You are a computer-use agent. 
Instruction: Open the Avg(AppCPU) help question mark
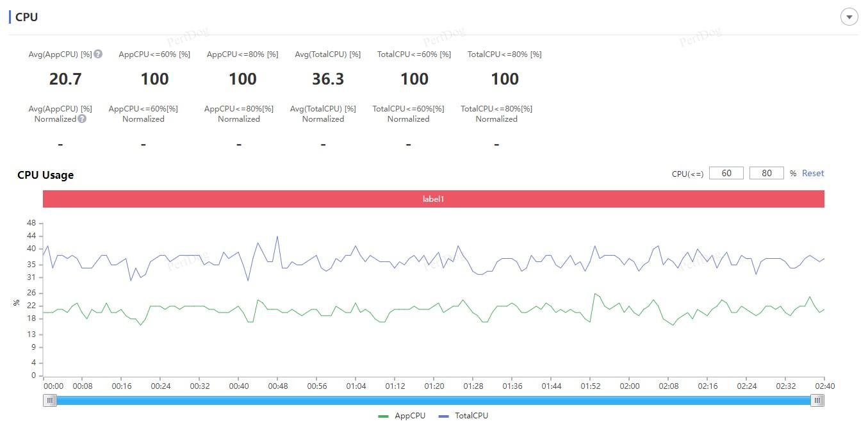[98, 54]
